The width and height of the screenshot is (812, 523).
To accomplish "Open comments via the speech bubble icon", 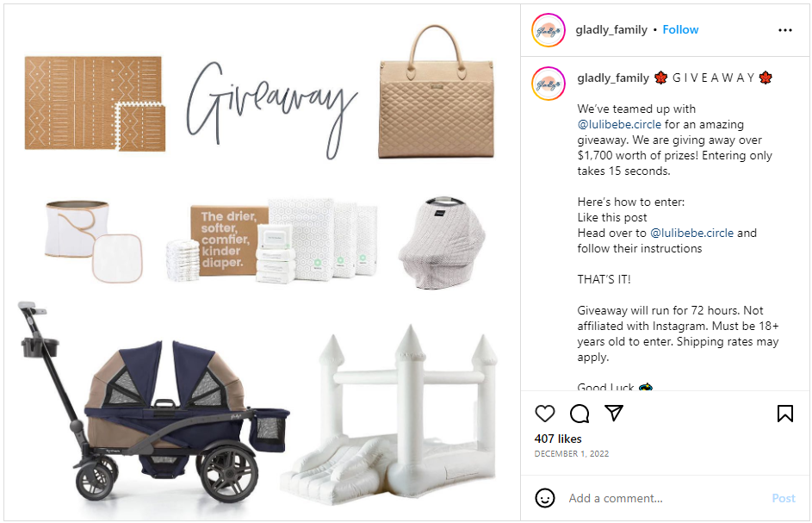I will pos(580,413).
